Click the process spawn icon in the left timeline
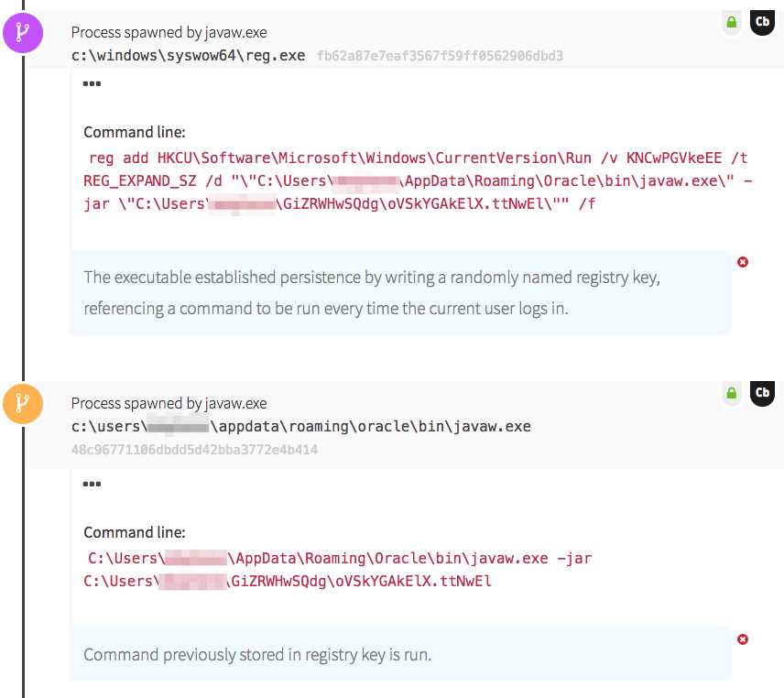This screenshot has height=698, width=784. click(x=23, y=33)
